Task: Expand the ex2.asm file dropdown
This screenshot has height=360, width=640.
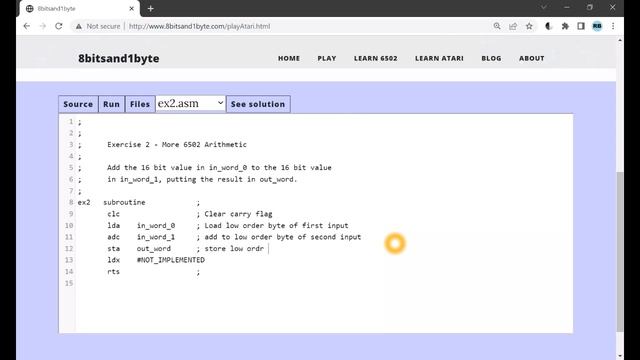Action: tap(190, 104)
